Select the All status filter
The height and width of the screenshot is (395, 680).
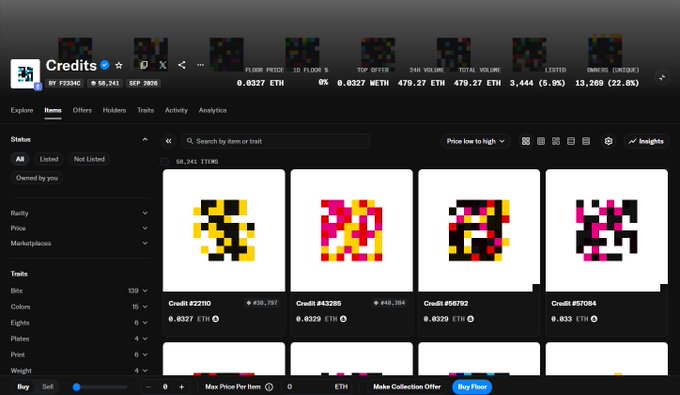point(20,159)
